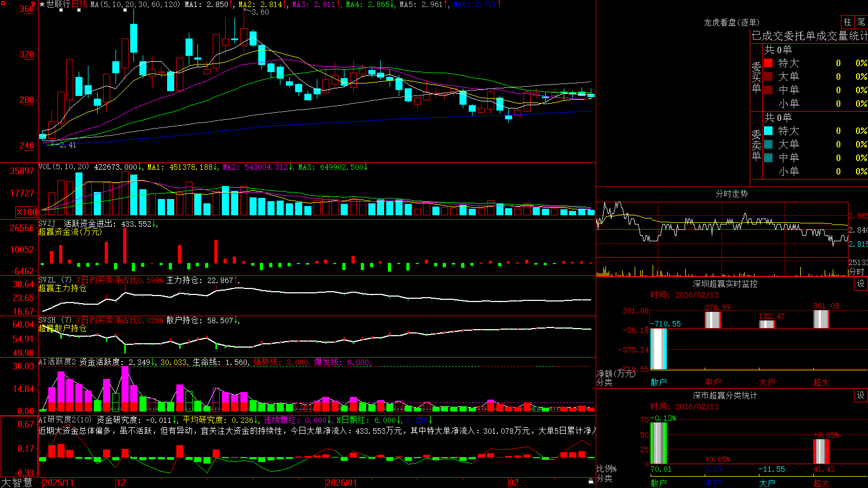868x488 pixels.
Task: Click the 委卖单 vertical section label
Action: pos(756,145)
